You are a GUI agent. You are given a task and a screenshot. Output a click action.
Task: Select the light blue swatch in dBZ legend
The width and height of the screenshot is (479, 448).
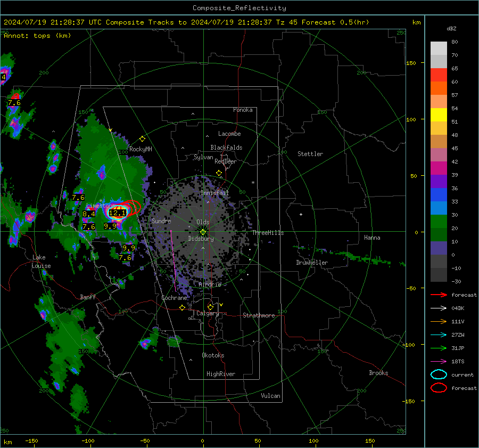pos(439,208)
